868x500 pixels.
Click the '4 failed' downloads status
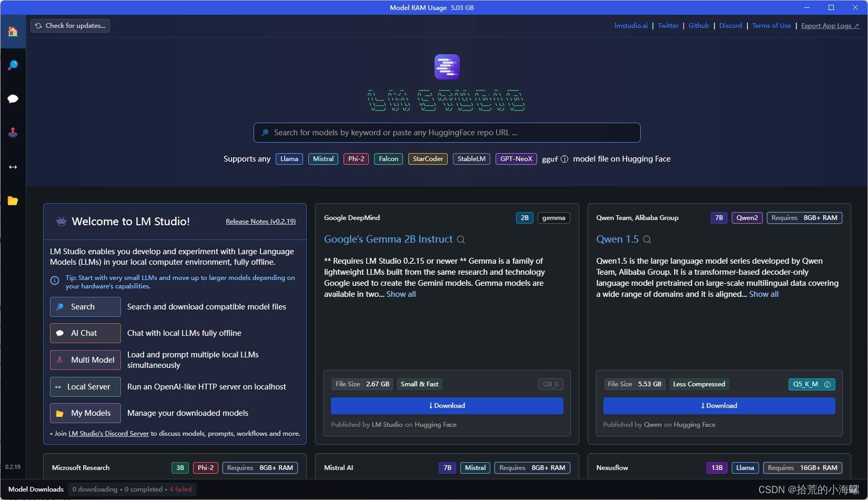coord(180,489)
